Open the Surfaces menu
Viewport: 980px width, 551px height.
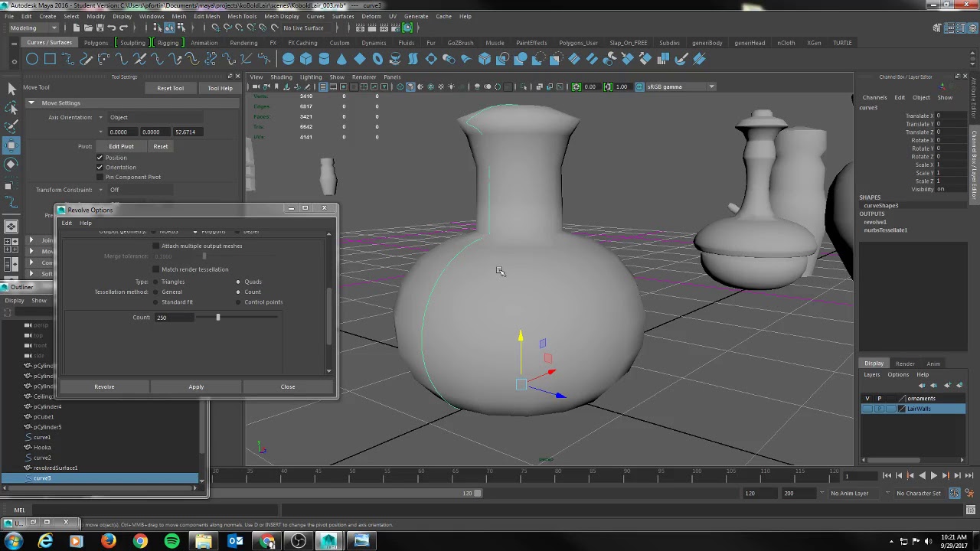click(x=343, y=16)
